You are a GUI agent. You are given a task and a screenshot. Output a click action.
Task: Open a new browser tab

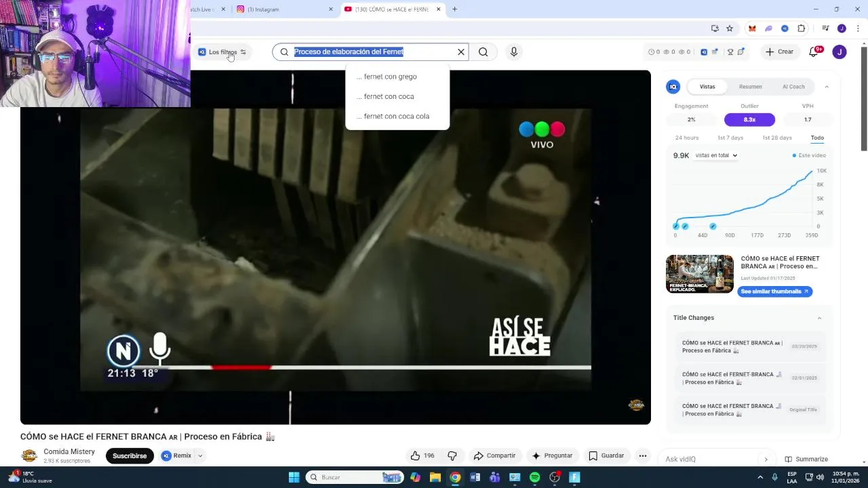(454, 9)
